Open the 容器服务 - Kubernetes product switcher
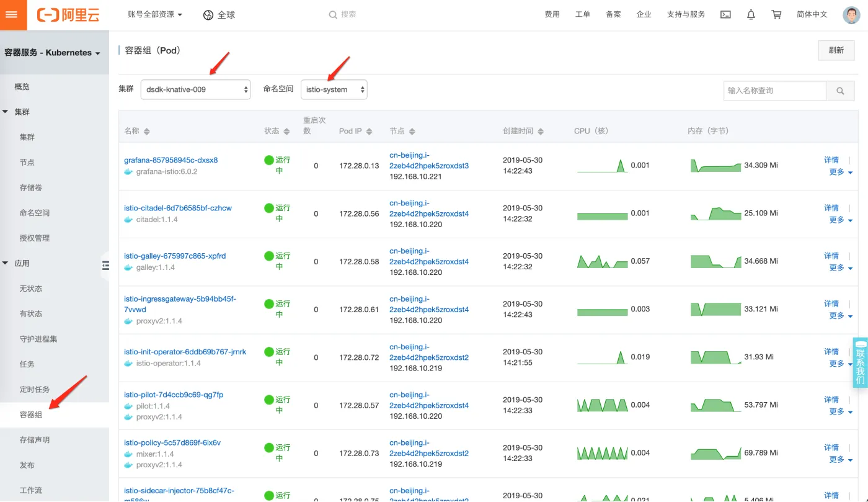This screenshot has height=502, width=868. click(53, 53)
